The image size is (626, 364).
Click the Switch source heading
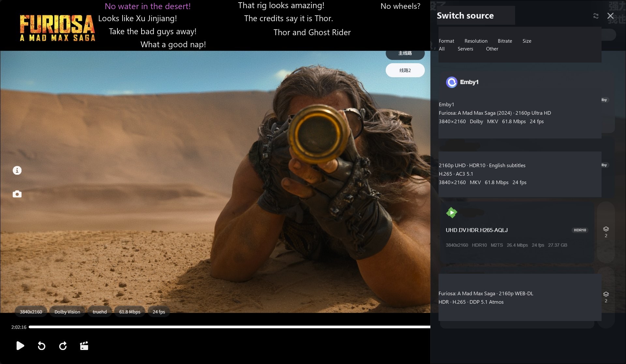pos(465,16)
